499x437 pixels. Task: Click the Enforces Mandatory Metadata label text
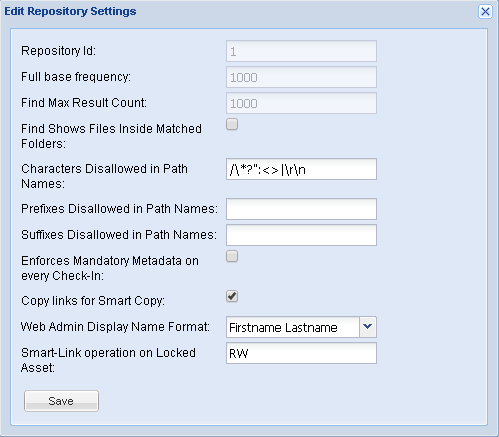tap(110, 268)
